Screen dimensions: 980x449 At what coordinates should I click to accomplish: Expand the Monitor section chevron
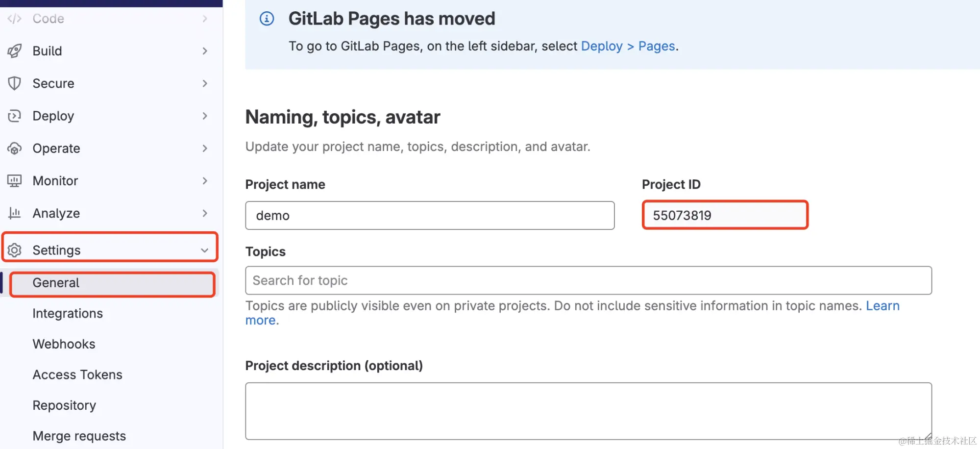pos(205,181)
